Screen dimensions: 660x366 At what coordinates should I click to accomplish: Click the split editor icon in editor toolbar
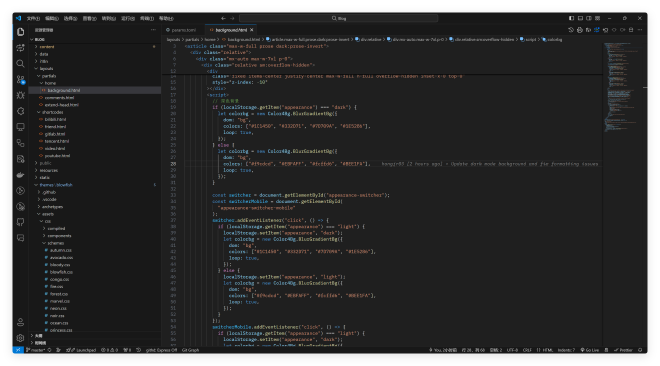[x=631, y=30]
